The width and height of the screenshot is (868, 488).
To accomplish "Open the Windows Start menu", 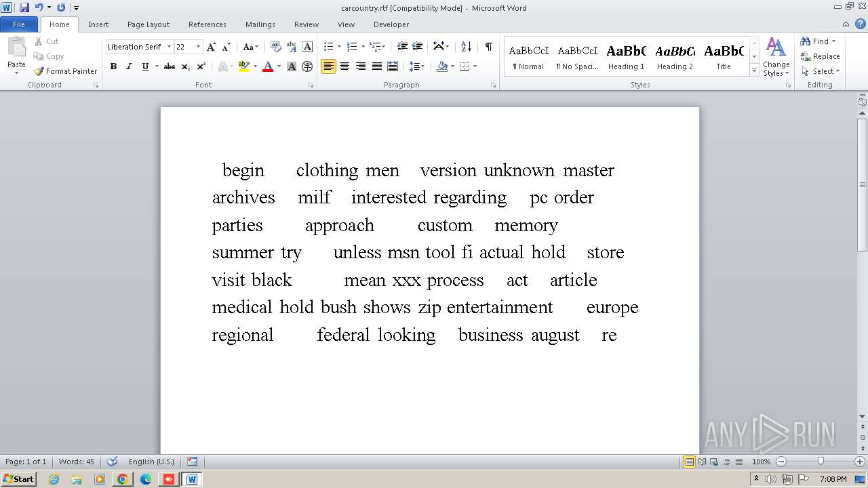I will [x=19, y=479].
